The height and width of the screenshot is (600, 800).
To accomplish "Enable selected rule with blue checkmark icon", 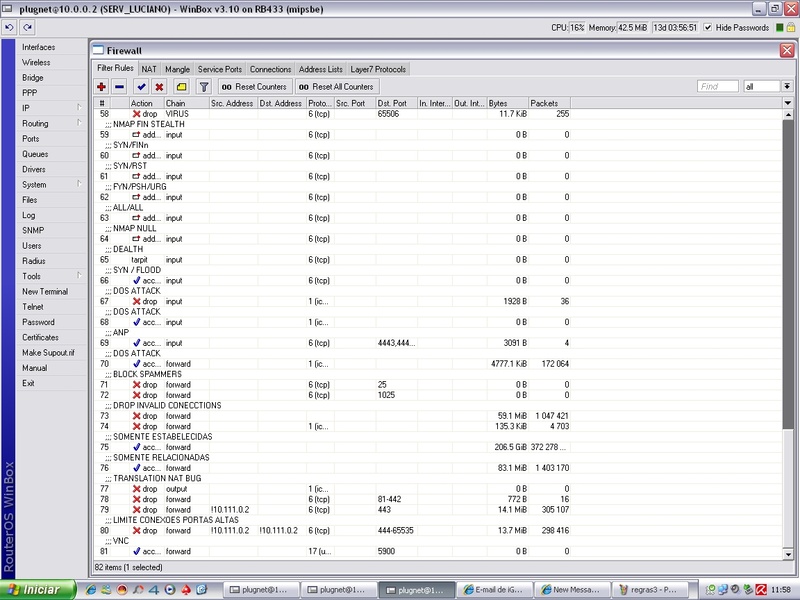I will 141,87.
